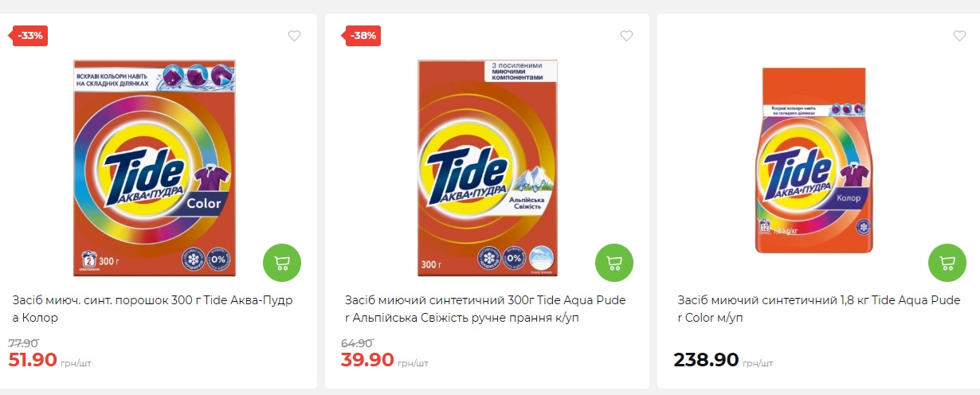Click the -33% discount badge
This screenshot has width=980, height=395.
coord(30,36)
